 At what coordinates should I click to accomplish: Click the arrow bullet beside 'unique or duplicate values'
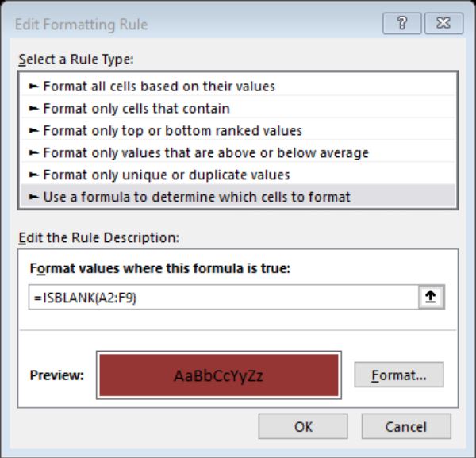click(33, 175)
